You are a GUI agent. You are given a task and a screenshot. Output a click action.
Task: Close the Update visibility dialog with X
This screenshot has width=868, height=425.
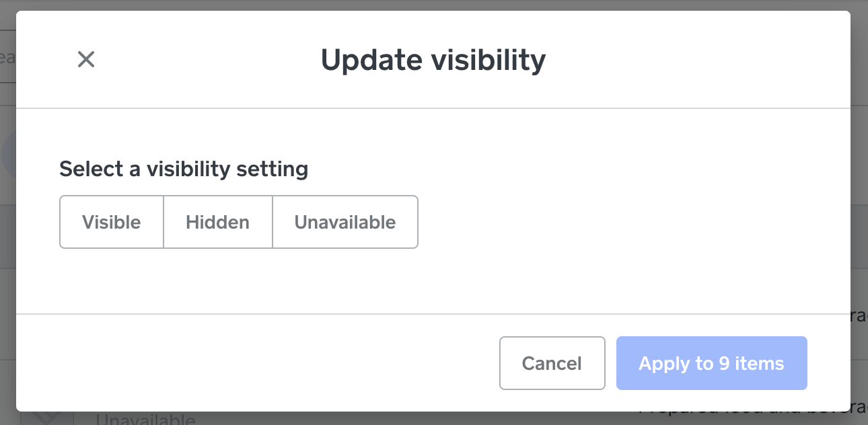click(86, 59)
